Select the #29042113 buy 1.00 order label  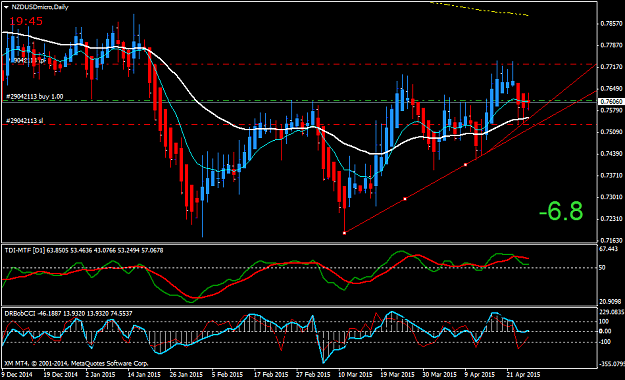(x=35, y=96)
